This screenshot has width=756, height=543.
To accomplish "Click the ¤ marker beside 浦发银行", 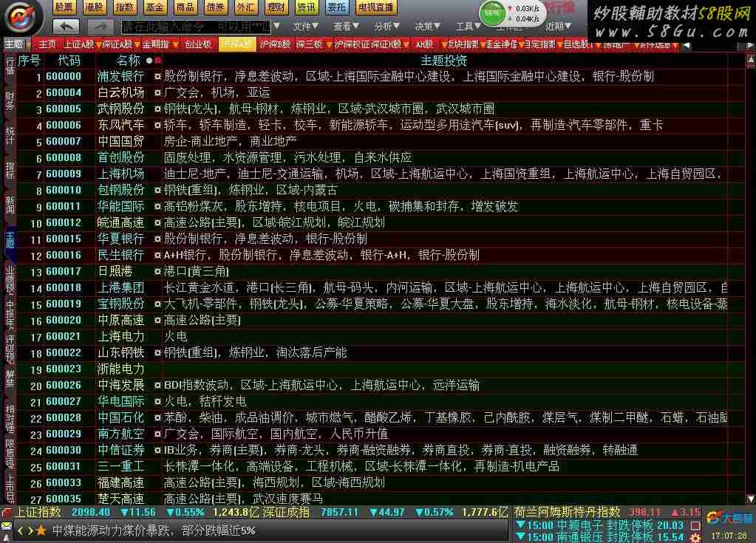I will coord(157,76).
